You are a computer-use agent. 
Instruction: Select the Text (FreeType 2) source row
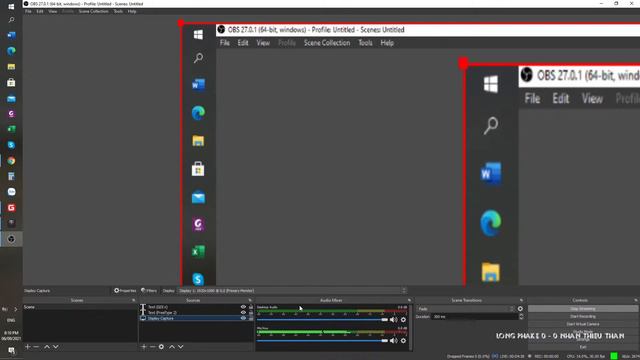point(197,313)
